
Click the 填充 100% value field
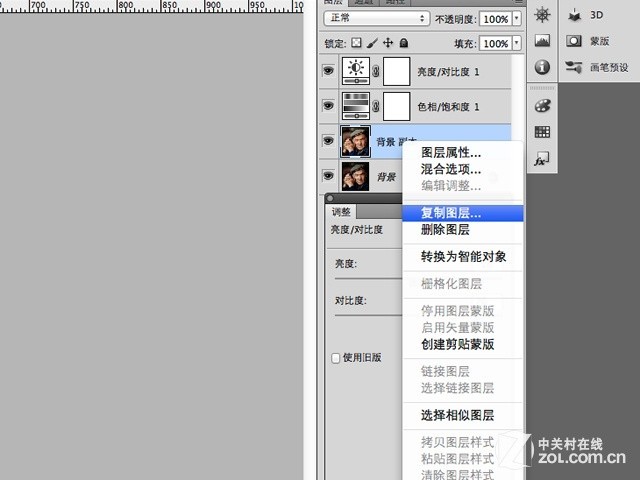click(x=496, y=43)
